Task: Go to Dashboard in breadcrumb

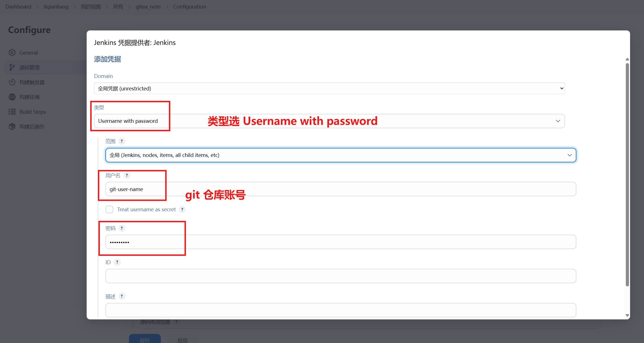Action: pos(18,7)
